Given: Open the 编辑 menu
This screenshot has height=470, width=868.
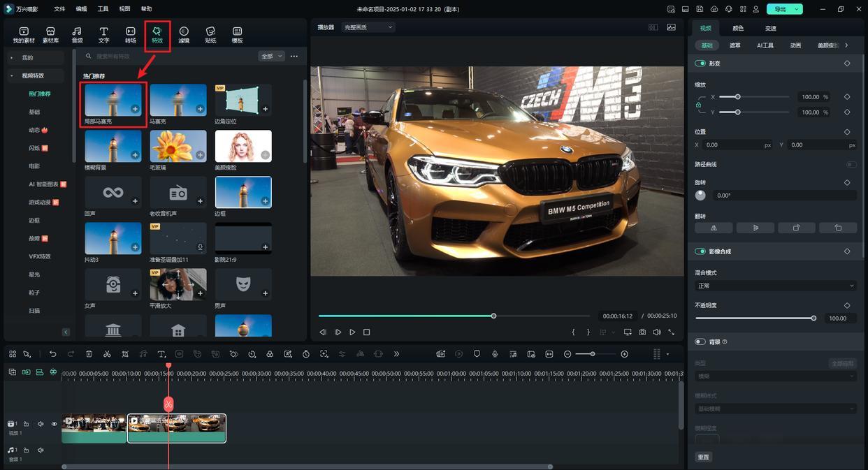Looking at the screenshot, I should point(81,9).
